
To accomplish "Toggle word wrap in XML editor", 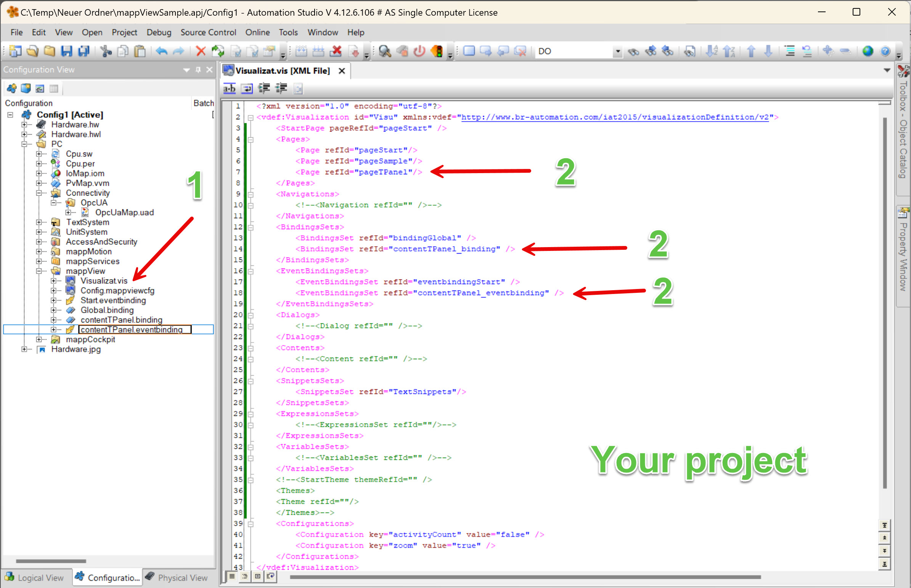I will tap(247, 88).
